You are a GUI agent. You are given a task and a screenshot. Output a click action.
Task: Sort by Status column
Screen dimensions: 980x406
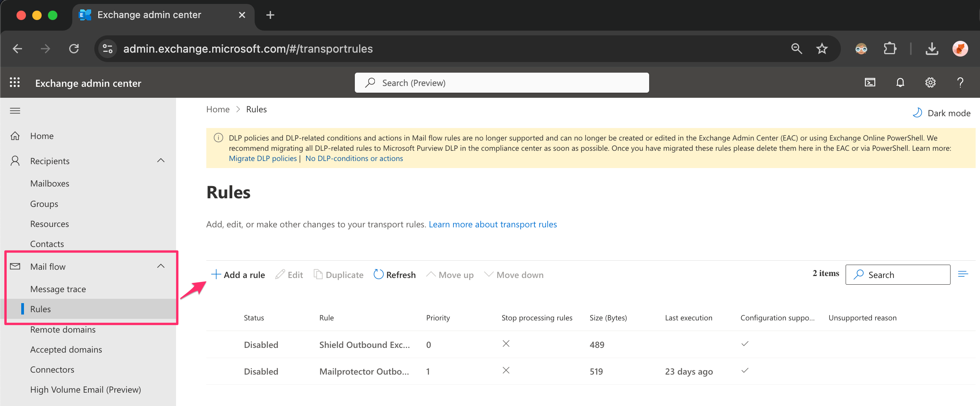pos(254,318)
